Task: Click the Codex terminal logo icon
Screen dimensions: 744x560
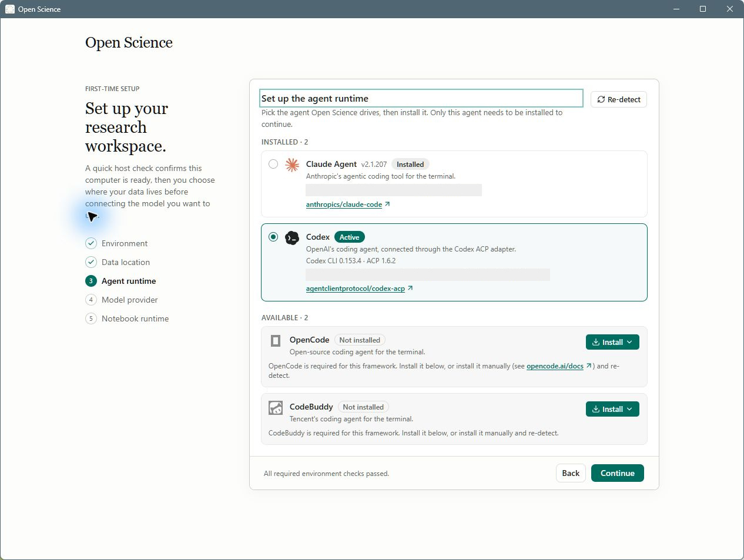Action: 292,238
